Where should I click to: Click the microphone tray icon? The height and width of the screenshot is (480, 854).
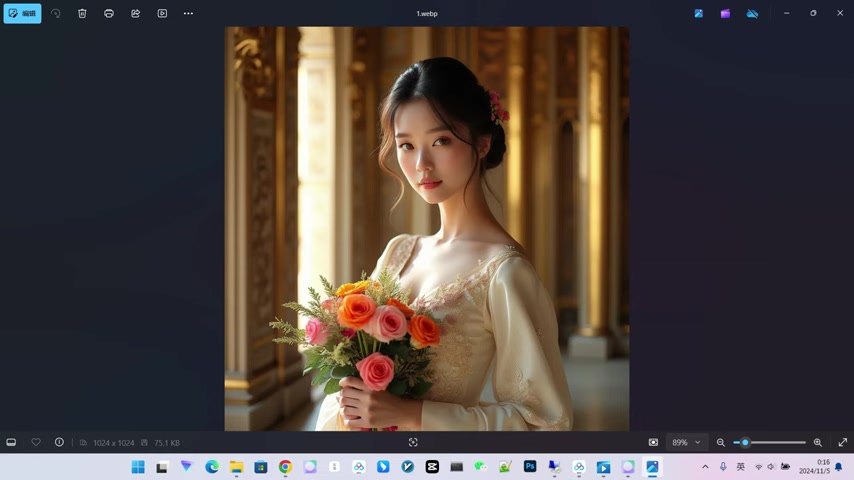[723, 467]
